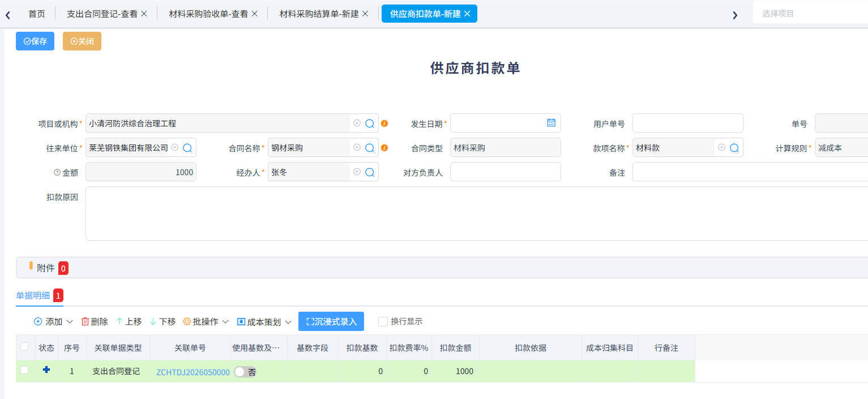
Task: Clear the 经办人 value 张冬
Action: coord(357,172)
